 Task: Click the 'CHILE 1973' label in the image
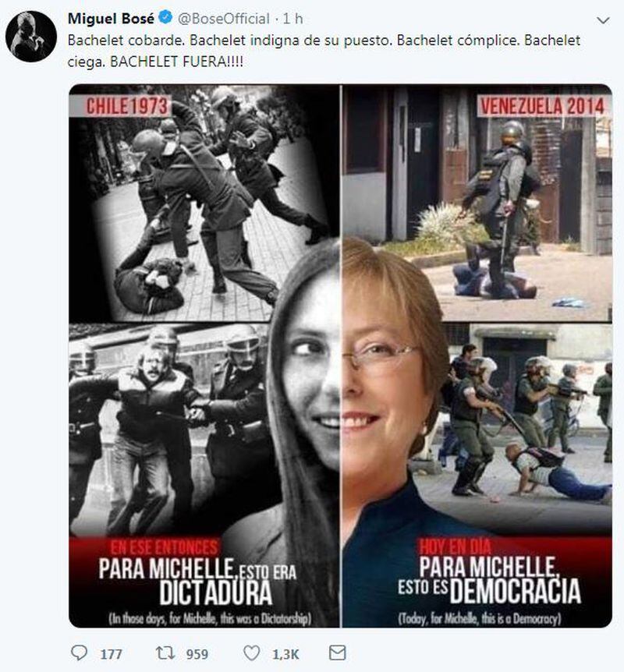[x=126, y=106]
